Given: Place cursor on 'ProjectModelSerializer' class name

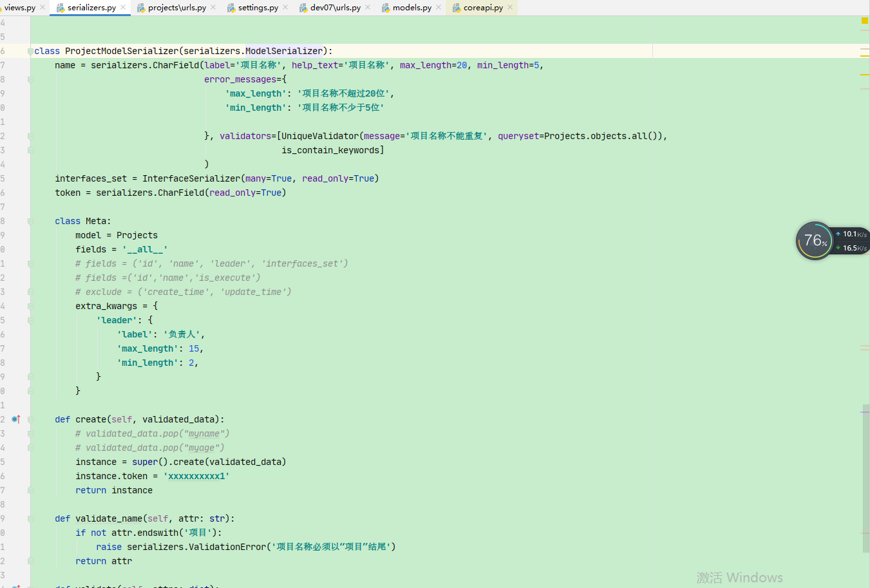Looking at the screenshot, I should [x=122, y=51].
